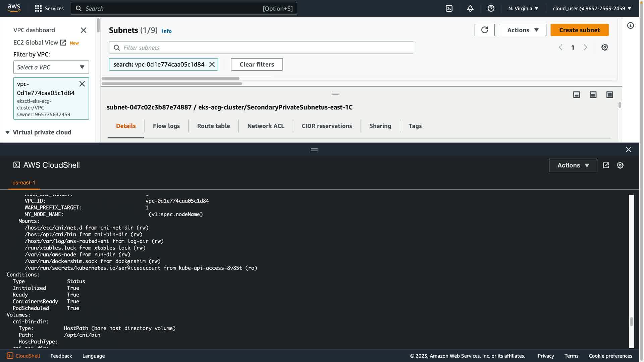The height and width of the screenshot is (362, 644).
Task: Open subnets table preferences gear
Action: [x=604, y=47]
